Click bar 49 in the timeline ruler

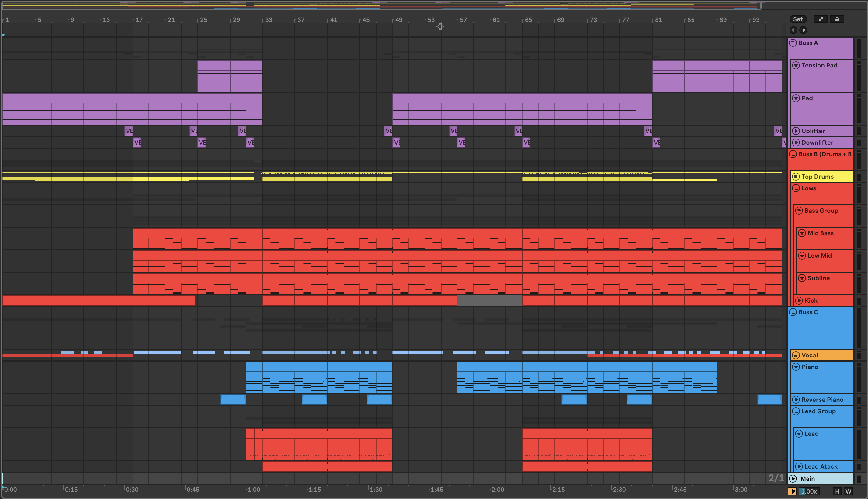[x=398, y=20]
